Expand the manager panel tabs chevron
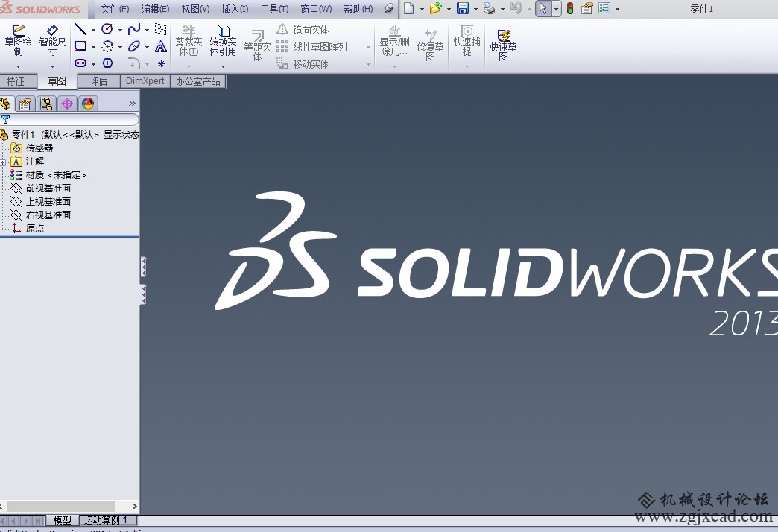778x532 pixels. (132, 104)
